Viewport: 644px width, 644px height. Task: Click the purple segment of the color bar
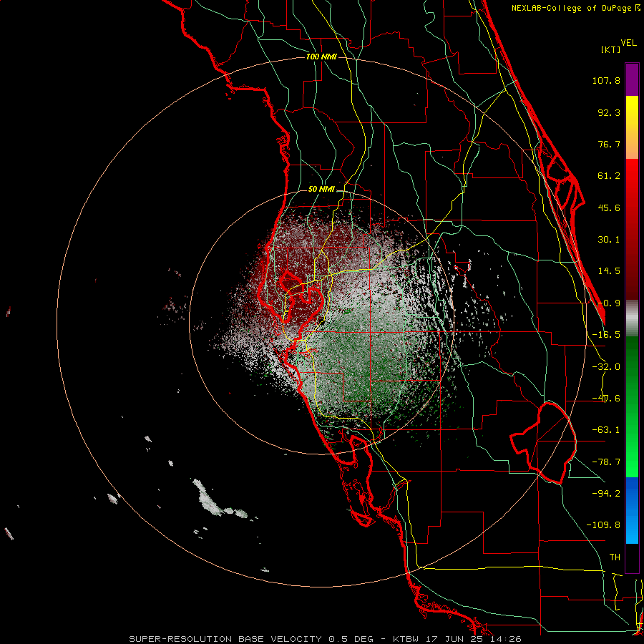(x=632, y=79)
